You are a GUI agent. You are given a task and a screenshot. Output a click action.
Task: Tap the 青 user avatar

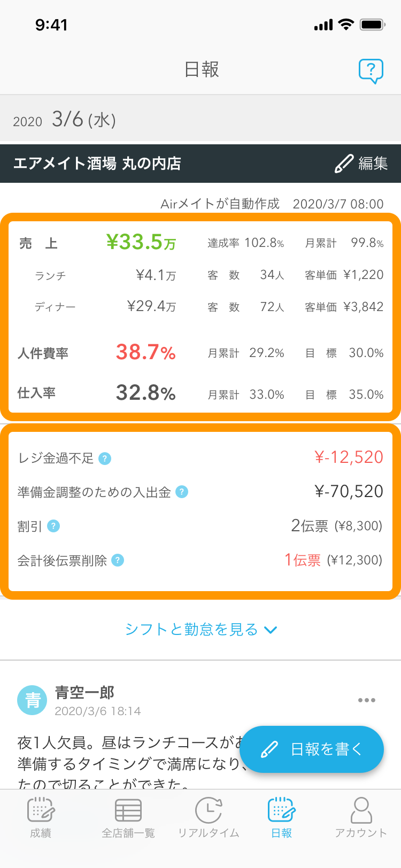(x=33, y=700)
